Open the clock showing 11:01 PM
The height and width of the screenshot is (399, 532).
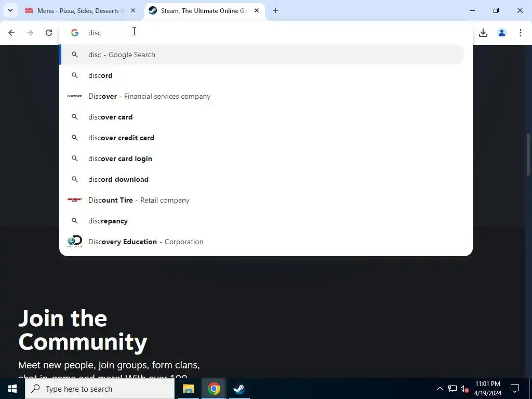(487, 389)
